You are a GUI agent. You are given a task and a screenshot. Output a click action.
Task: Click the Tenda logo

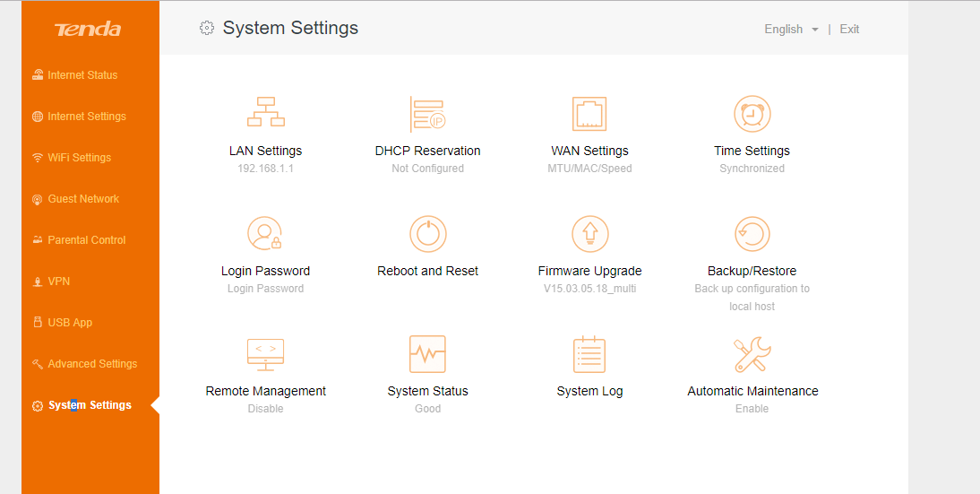click(x=88, y=30)
